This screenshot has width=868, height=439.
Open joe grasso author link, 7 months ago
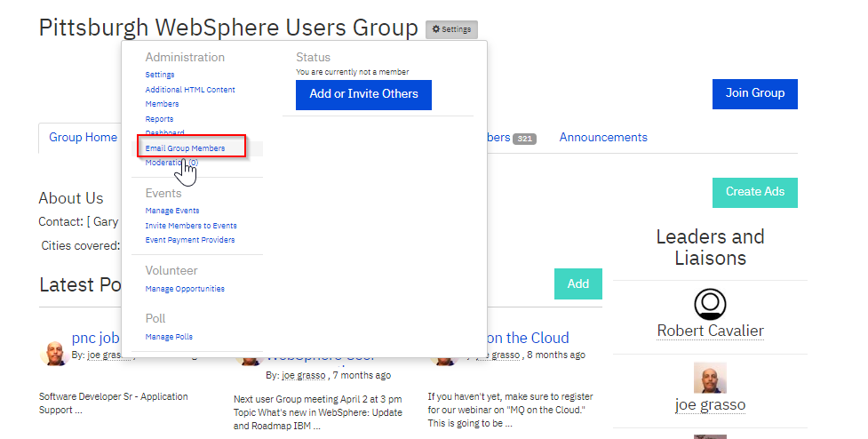[303, 375]
